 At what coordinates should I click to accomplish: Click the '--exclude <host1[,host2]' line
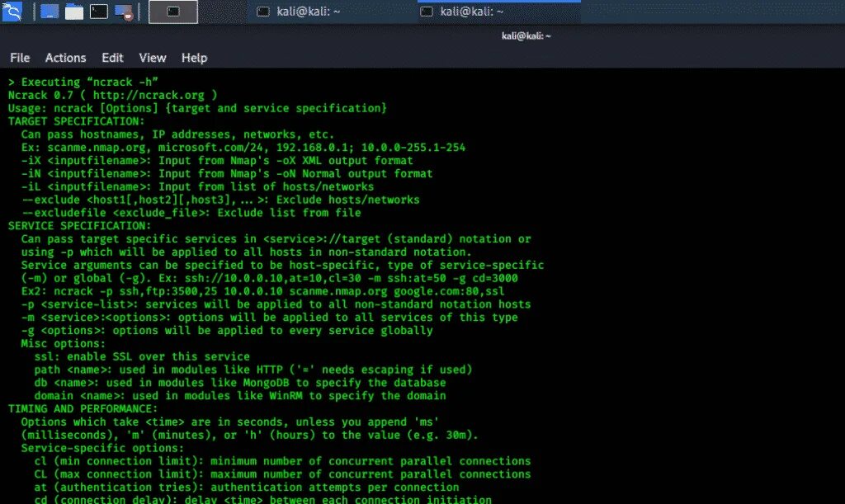click(x=220, y=200)
